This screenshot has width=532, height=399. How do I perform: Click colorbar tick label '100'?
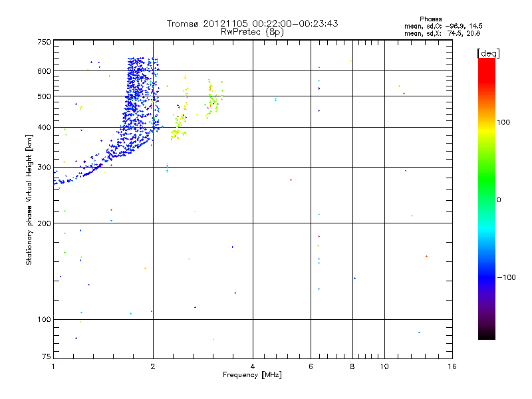tap(503, 122)
